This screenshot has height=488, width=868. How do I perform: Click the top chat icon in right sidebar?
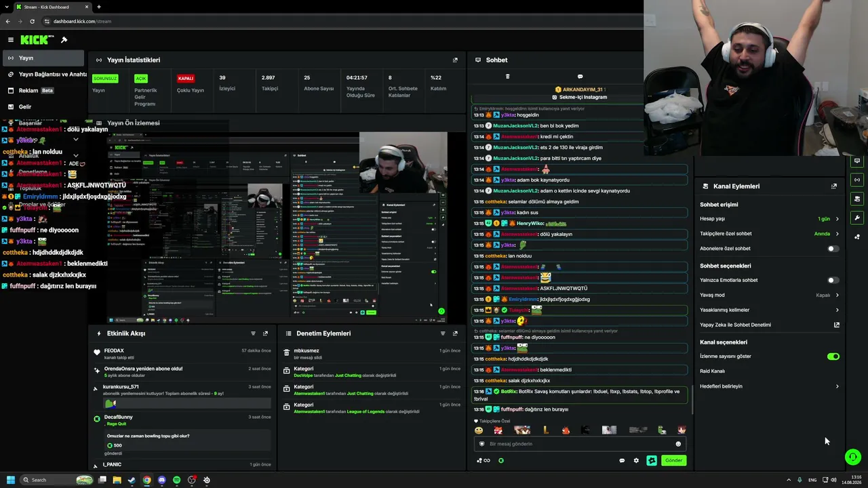tap(857, 161)
